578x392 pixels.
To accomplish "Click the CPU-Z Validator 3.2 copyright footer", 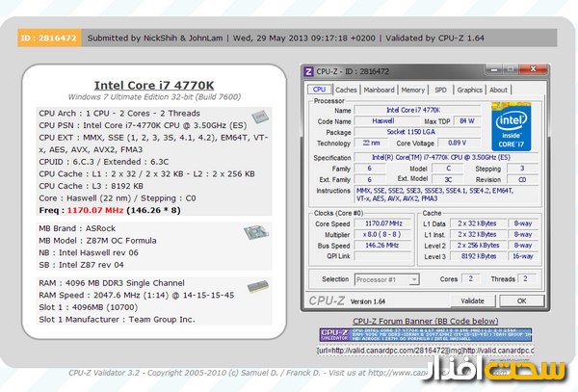I will (247, 373).
